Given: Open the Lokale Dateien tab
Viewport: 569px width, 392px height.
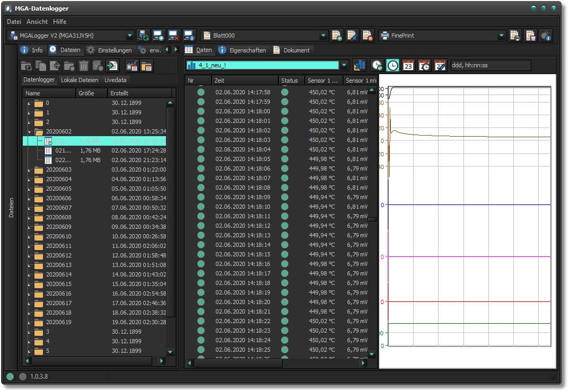Looking at the screenshot, I should point(80,80).
